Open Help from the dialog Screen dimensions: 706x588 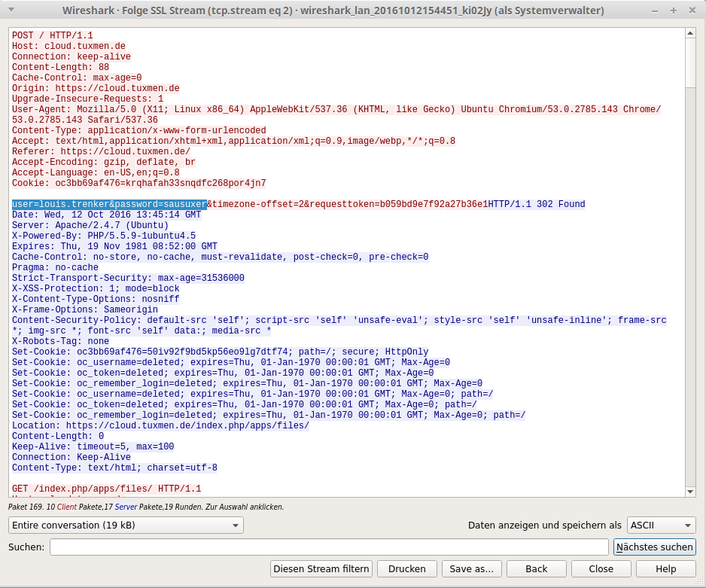[x=665, y=568]
